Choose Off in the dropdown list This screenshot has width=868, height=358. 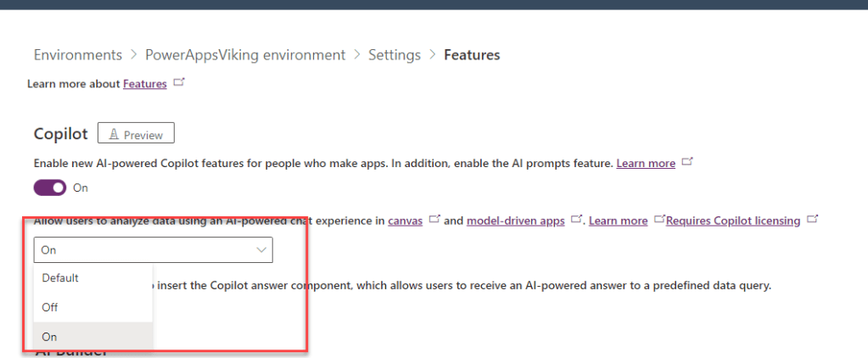50,307
